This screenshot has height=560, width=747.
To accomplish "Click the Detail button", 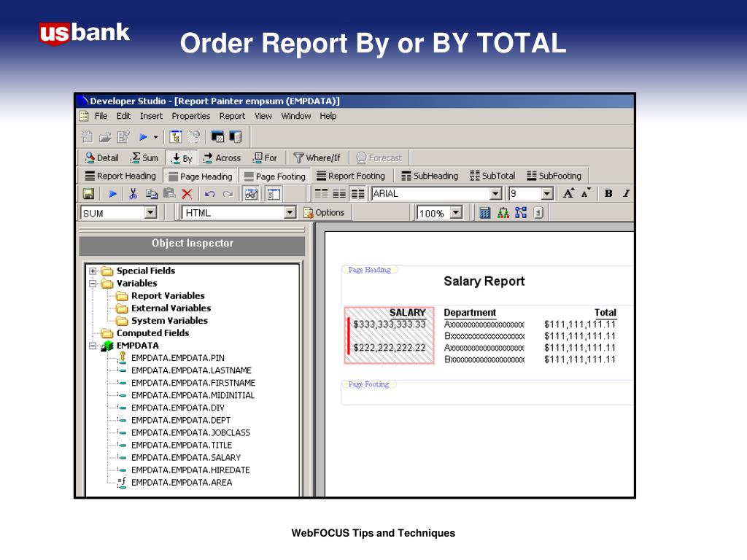I will tap(101, 157).
